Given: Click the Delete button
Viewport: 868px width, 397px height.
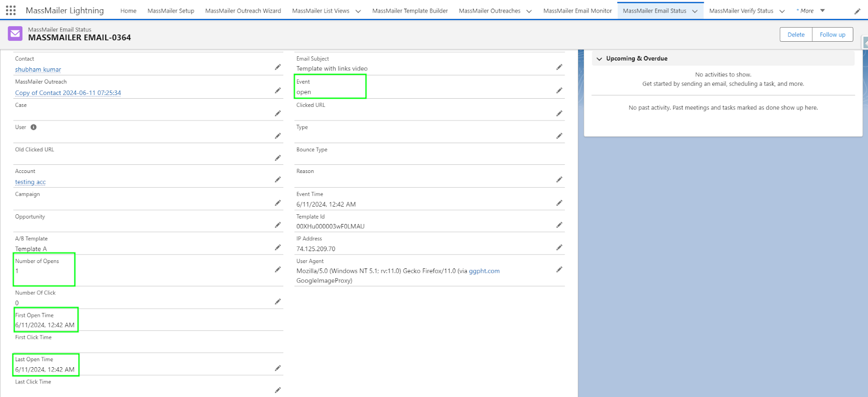Looking at the screenshot, I should click(x=796, y=34).
